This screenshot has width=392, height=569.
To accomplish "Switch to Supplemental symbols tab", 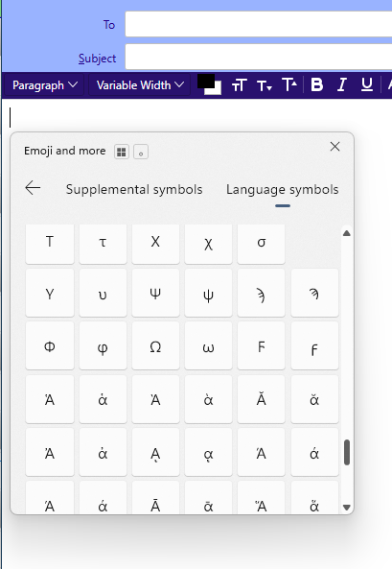I will (134, 189).
